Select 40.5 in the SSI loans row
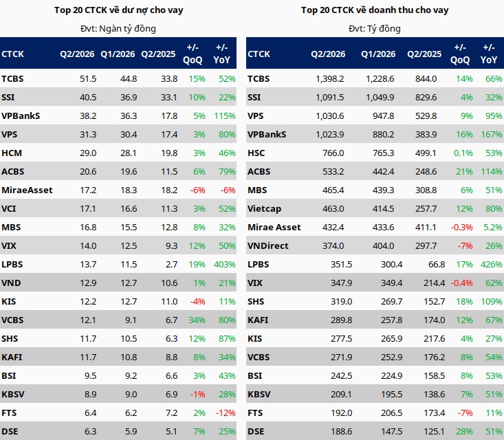The width and height of the screenshot is (504, 440). point(88,98)
